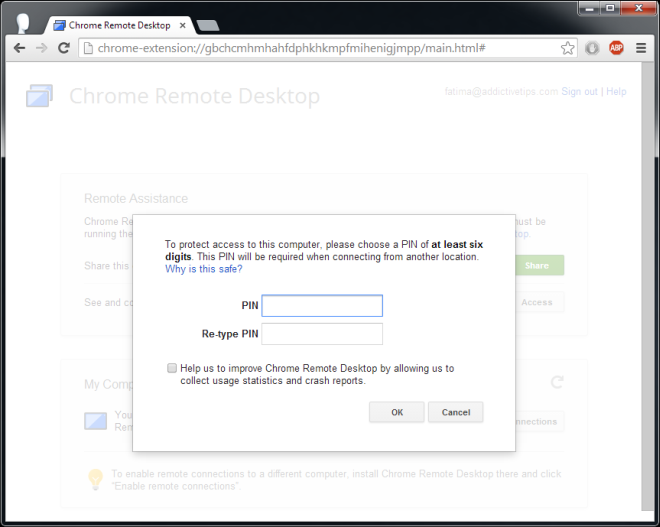Image resolution: width=660 pixels, height=527 pixels.
Task: Select the Chrome Remote Desktop tab
Action: click(120, 25)
